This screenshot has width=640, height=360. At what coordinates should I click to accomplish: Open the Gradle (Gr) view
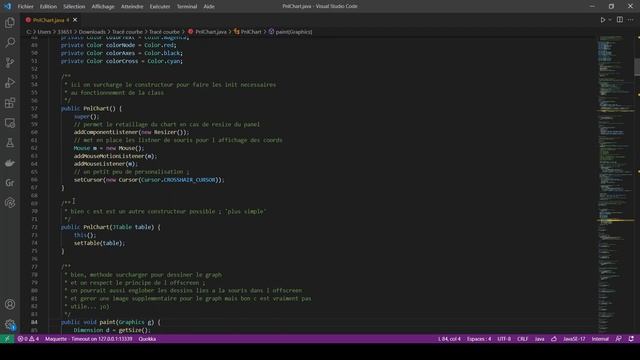click(10, 183)
